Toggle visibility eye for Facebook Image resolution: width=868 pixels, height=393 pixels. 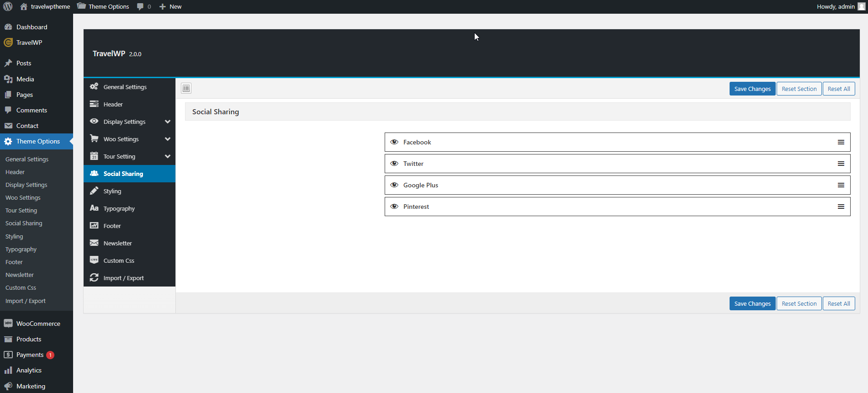click(x=394, y=142)
